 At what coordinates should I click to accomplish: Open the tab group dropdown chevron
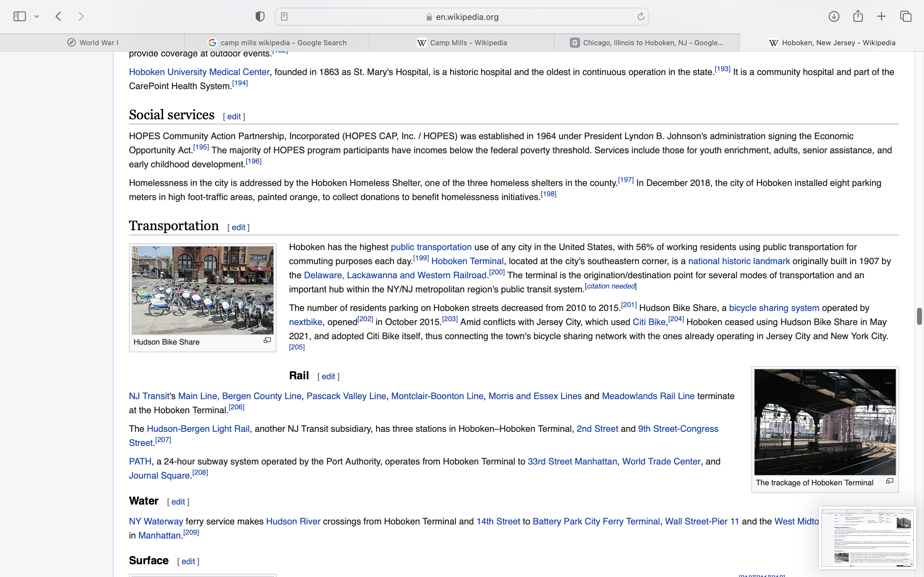37,16
